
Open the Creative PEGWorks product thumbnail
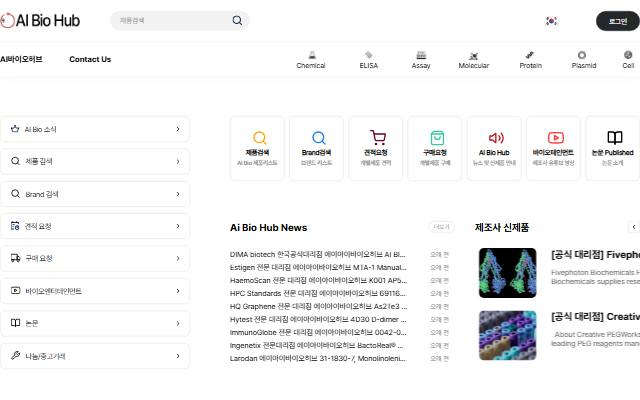coord(507,335)
